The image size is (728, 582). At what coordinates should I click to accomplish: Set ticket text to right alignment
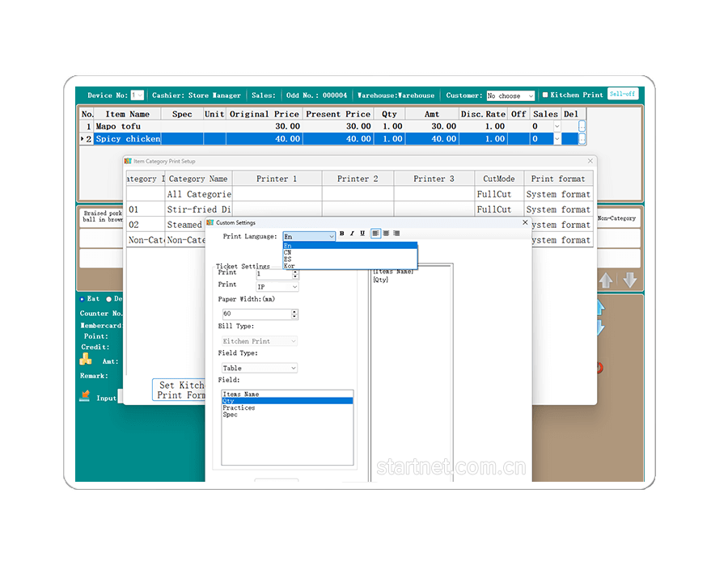coord(396,234)
